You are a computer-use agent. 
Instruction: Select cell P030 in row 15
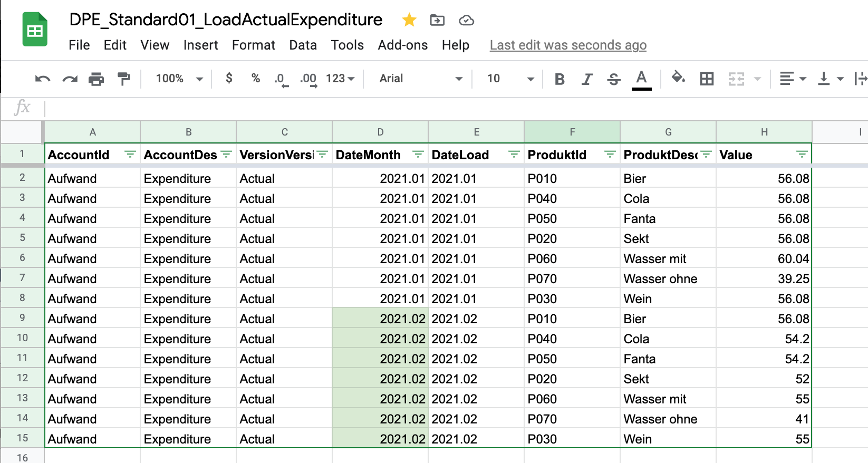[x=572, y=439]
